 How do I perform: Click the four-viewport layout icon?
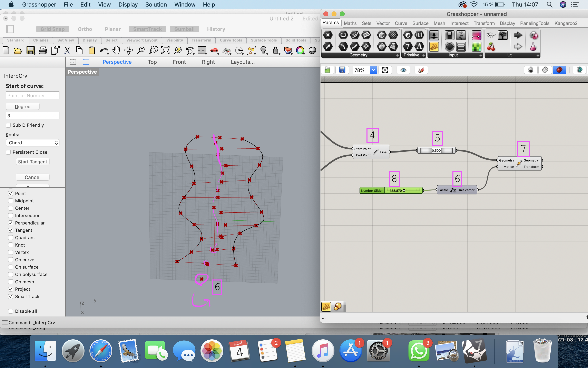[73, 62]
